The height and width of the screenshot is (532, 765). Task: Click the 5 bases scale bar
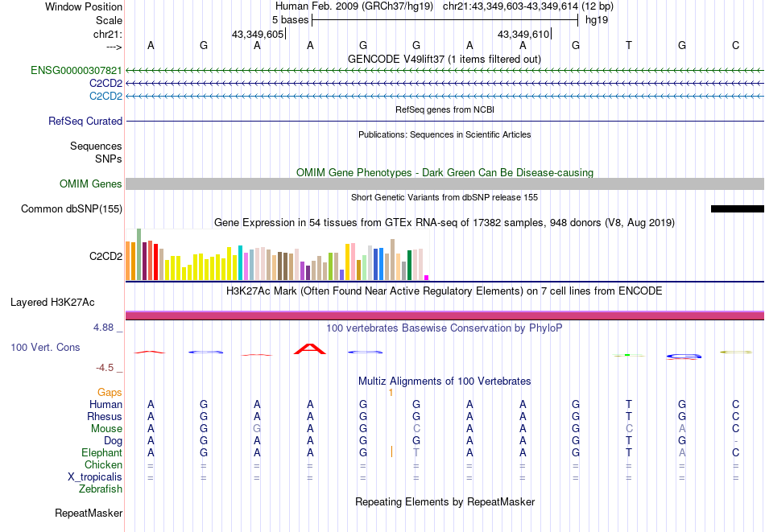[445, 20]
